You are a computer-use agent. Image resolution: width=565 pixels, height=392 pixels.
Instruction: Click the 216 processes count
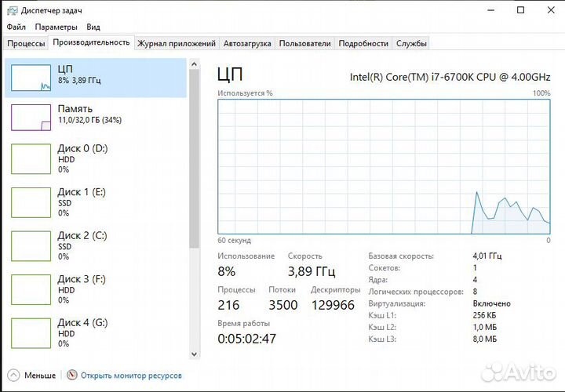(x=228, y=305)
